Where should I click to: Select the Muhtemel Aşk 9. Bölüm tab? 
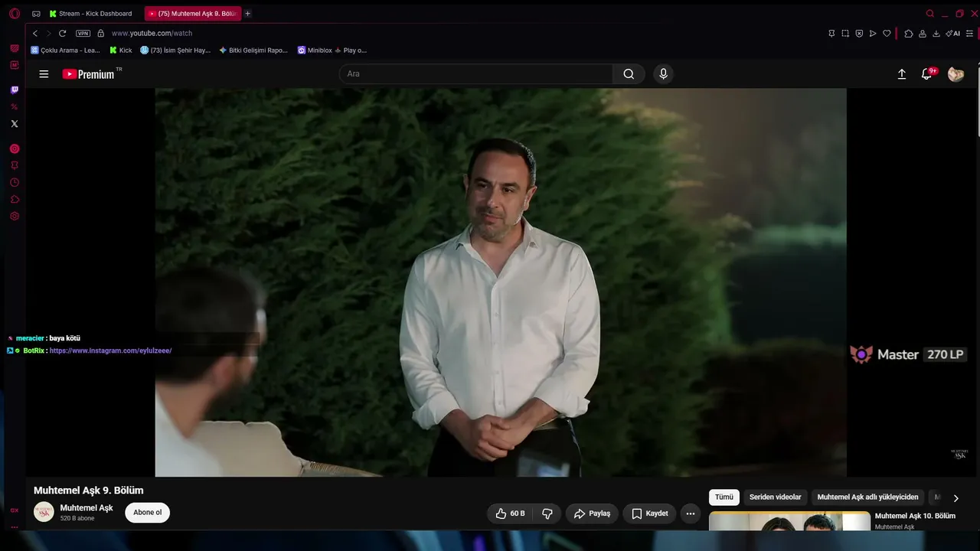(193, 14)
